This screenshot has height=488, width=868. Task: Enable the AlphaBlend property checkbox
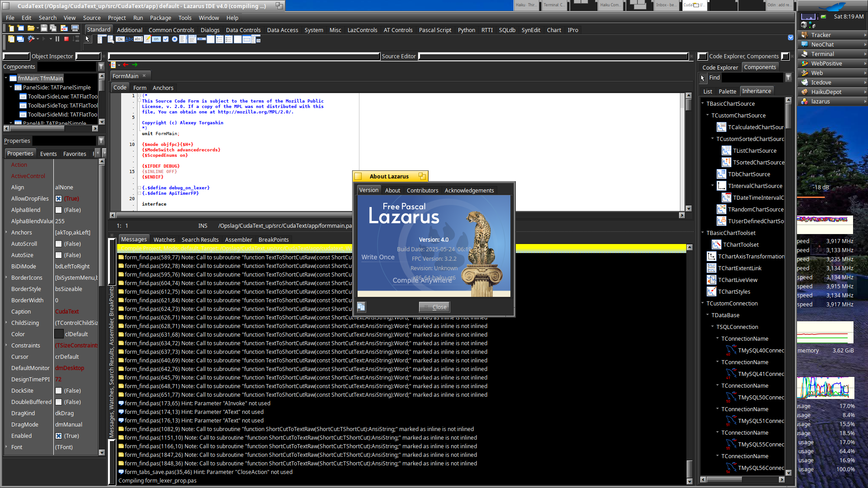(x=58, y=210)
